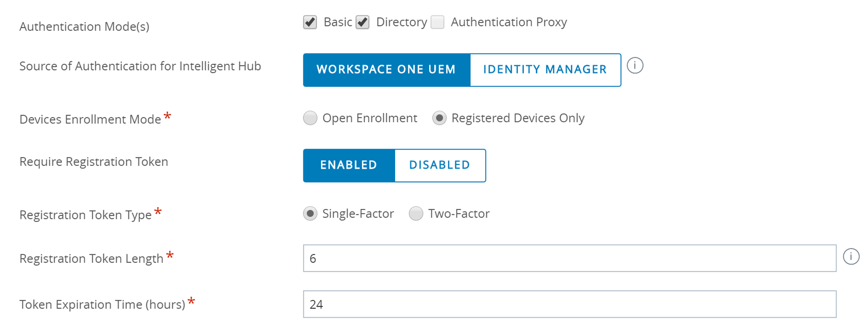The image size is (868, 334).
Task: Click the Registration Token Type label
Action: tap(86, 215)
